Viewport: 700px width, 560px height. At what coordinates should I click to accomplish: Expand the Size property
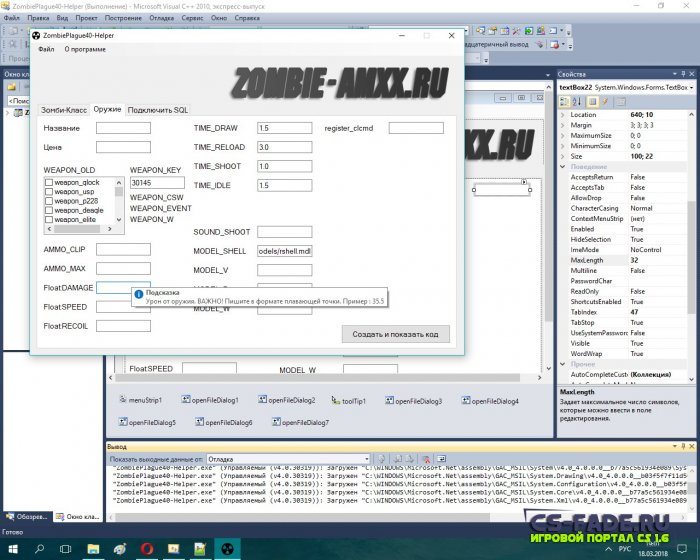pos(562,156)
